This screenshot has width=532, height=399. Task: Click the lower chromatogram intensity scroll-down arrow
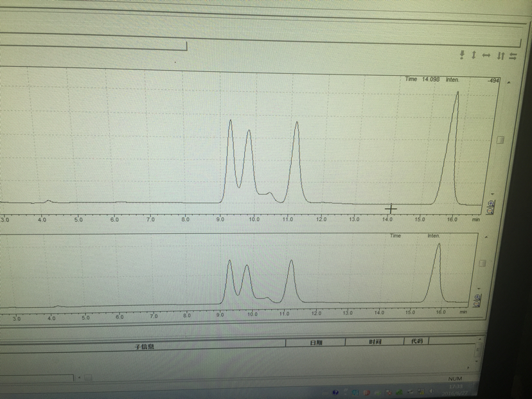point(479,288)
